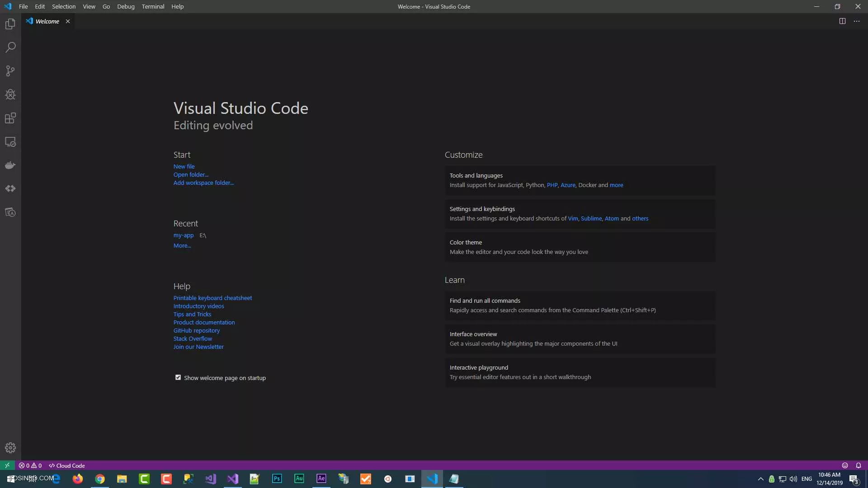The width and height of the screenshot is (868, 488).
Task: Open the bottom translate-style activity bar icon
Action: (x=10, y=212)
